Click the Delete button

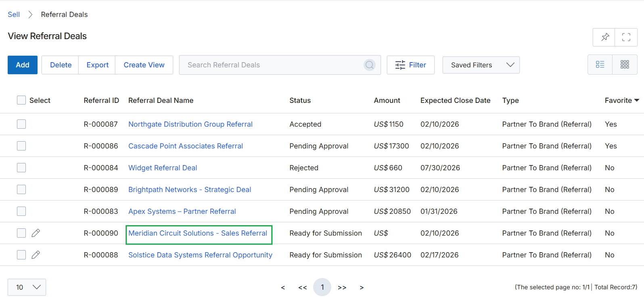[61, 65]
